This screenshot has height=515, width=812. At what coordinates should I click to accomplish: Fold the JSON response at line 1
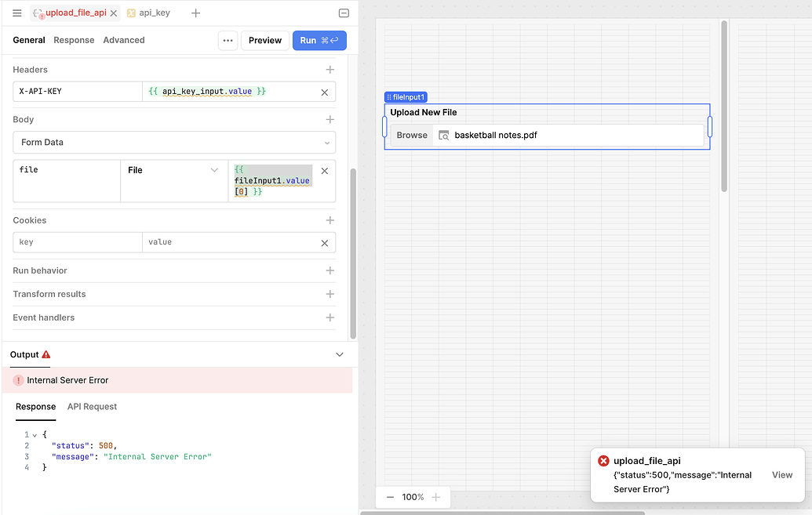35,435
